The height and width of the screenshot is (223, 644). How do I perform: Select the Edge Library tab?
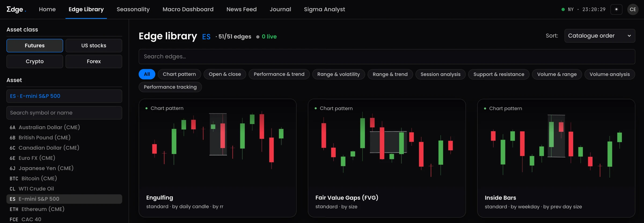point(86,9)
